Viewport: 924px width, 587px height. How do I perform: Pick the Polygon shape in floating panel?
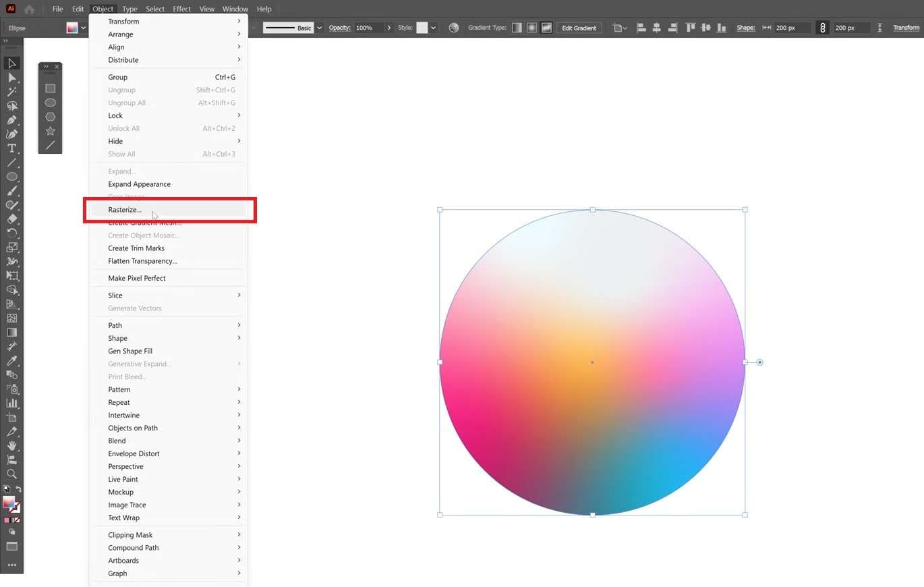click(x=50, y=117)
